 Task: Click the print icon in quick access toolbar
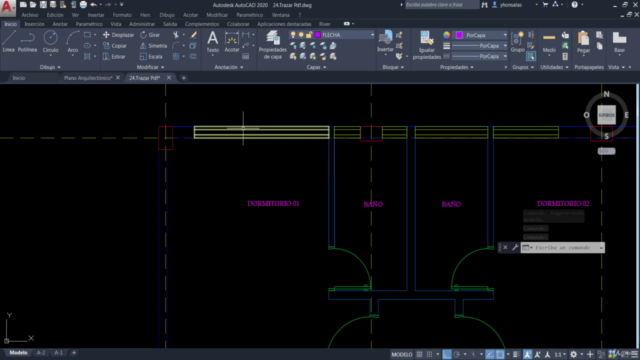pos(83,4)
